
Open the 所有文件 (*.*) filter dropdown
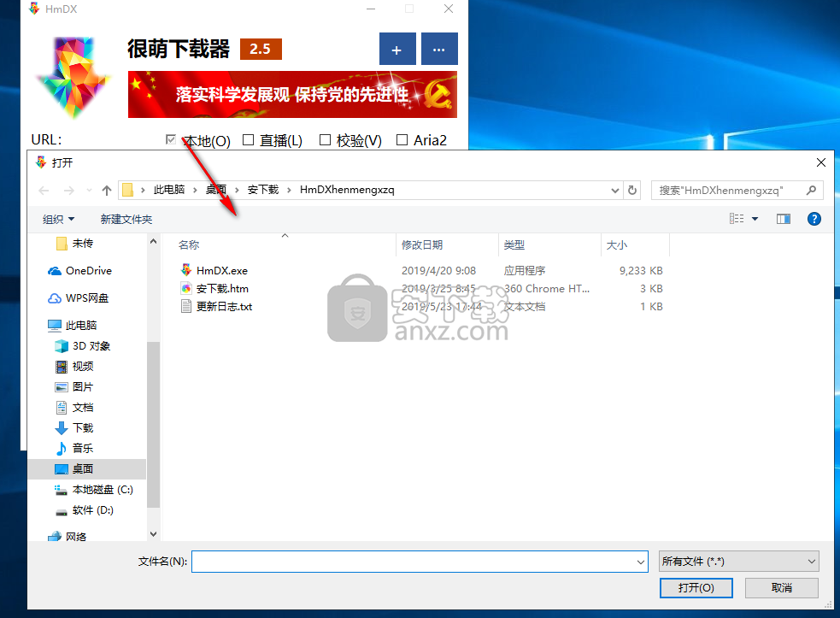coord(739,562)
